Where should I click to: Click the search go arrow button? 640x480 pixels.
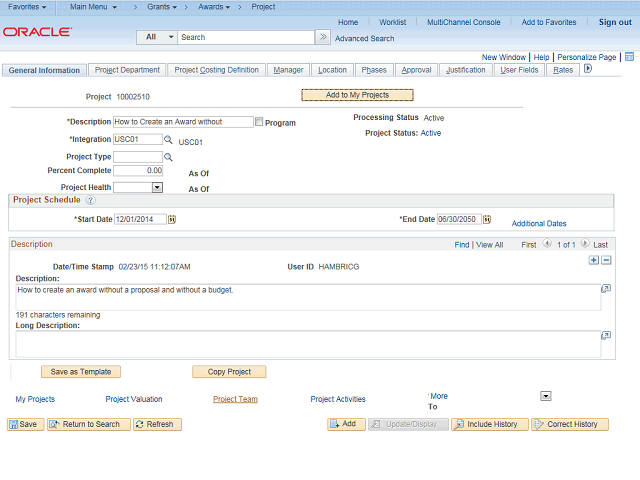coord(323,37)
